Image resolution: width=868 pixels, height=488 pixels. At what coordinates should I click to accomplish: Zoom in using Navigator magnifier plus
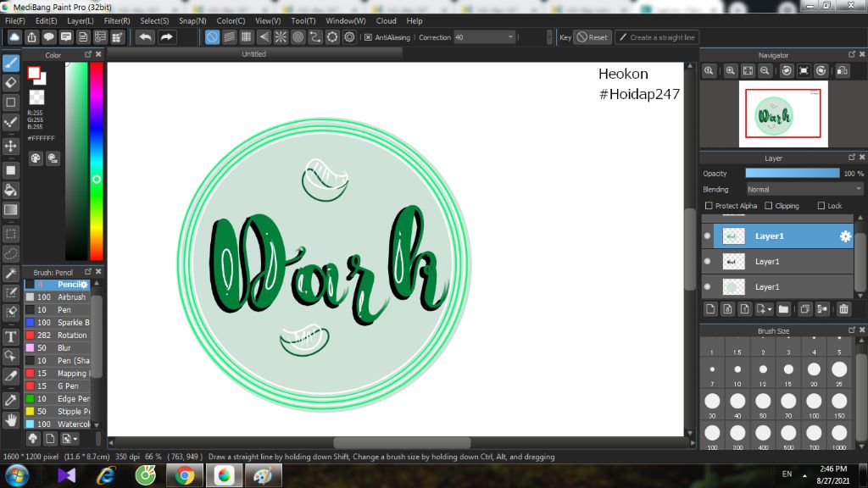(731, 71)
